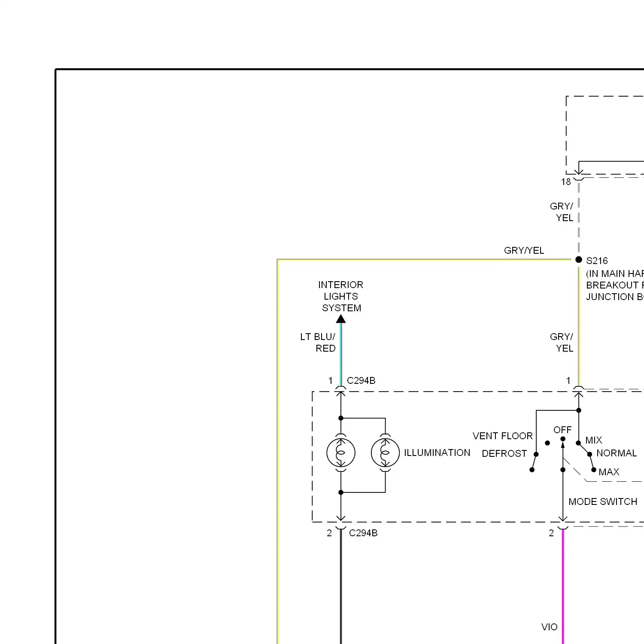The width and height of the screenshot is (644, 644).
Task: Click the VIO wire label
Action: pos(549,627)
